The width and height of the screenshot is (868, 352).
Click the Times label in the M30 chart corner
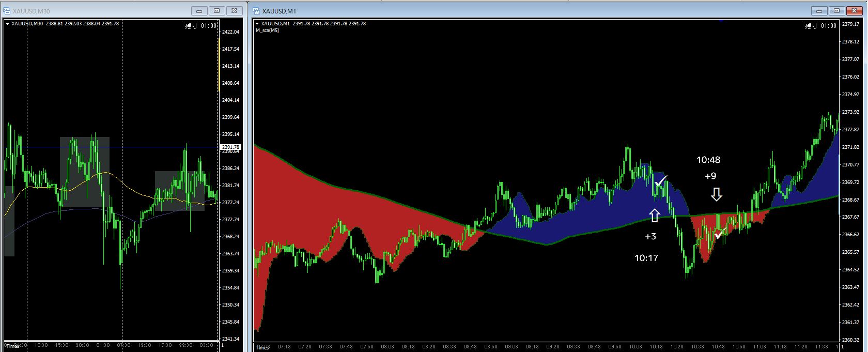point(12,346)
